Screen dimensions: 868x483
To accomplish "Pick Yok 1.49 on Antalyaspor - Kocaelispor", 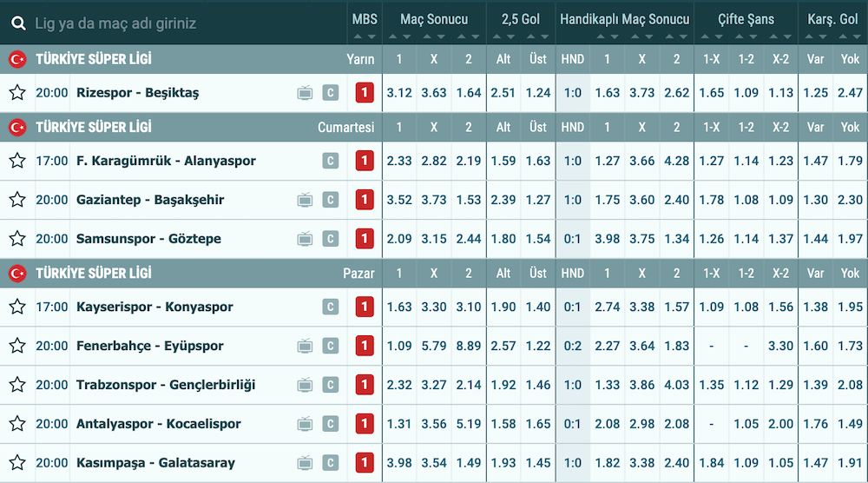I will tap(850, 424).
